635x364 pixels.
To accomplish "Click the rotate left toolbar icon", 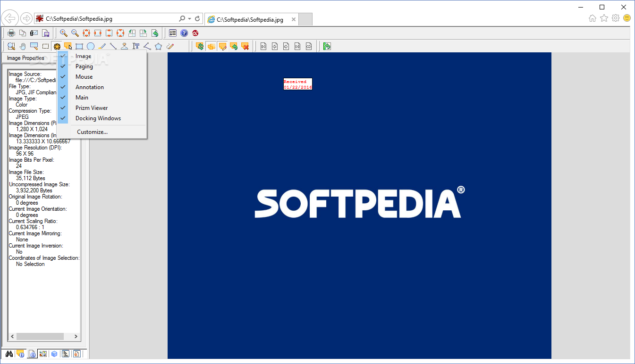I will click(132, 33).
